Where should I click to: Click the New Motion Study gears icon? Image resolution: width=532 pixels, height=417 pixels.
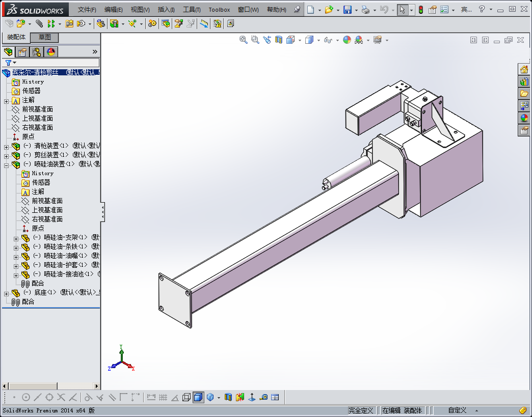click(x=152, y=23)
